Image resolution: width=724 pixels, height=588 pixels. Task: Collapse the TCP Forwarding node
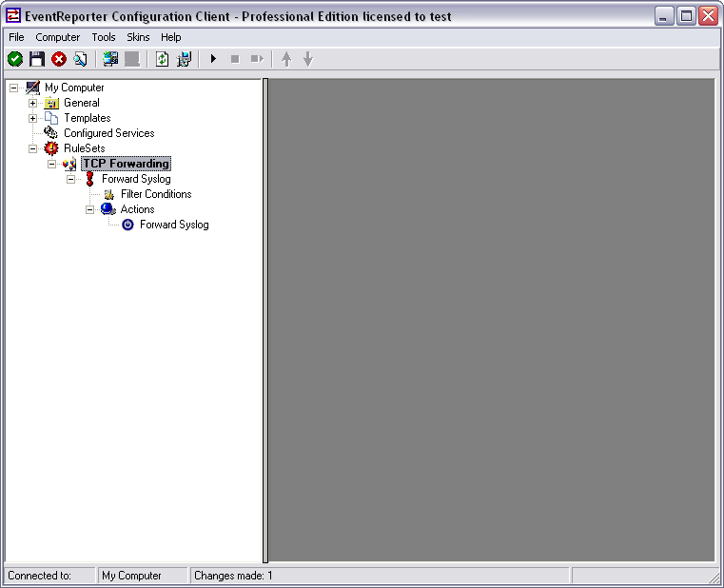point(51,164)
